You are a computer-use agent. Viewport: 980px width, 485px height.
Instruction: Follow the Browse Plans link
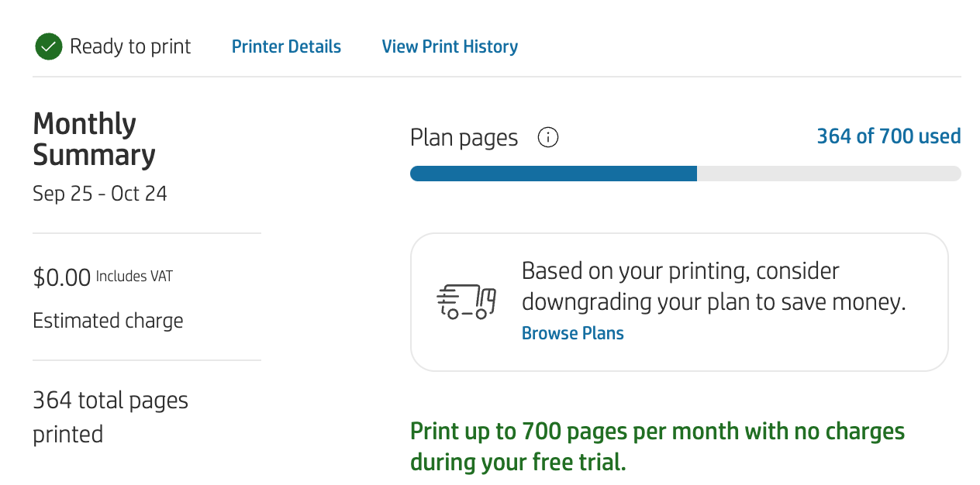click(572, 333)
